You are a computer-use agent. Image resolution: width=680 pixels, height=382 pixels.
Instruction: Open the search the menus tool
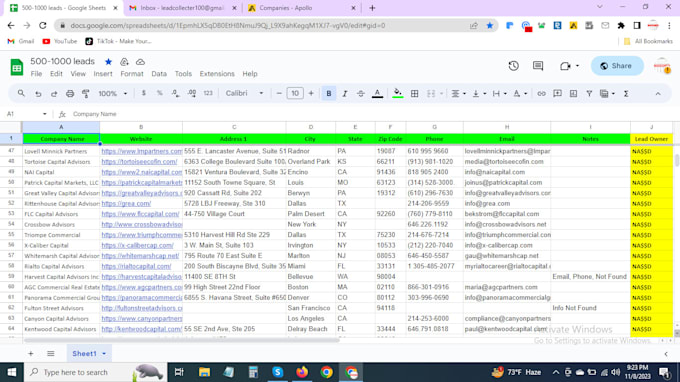pyautogui.click(x=21, y=93)
